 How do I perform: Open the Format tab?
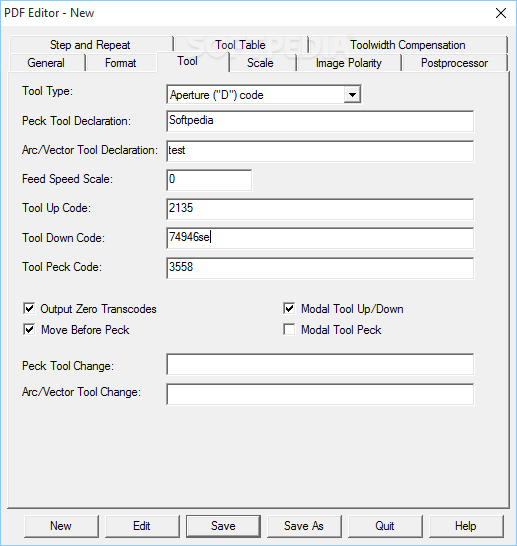coord(121,63)
